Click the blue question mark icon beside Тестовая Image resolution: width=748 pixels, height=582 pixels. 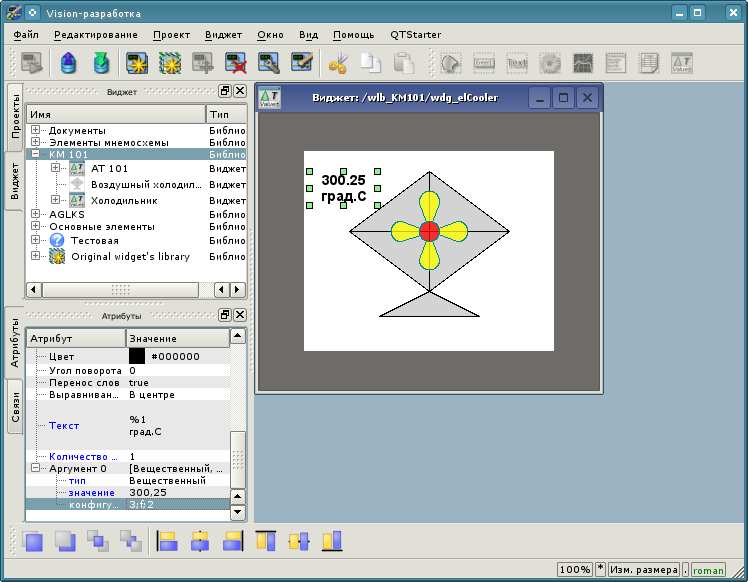tap(57, 241)
